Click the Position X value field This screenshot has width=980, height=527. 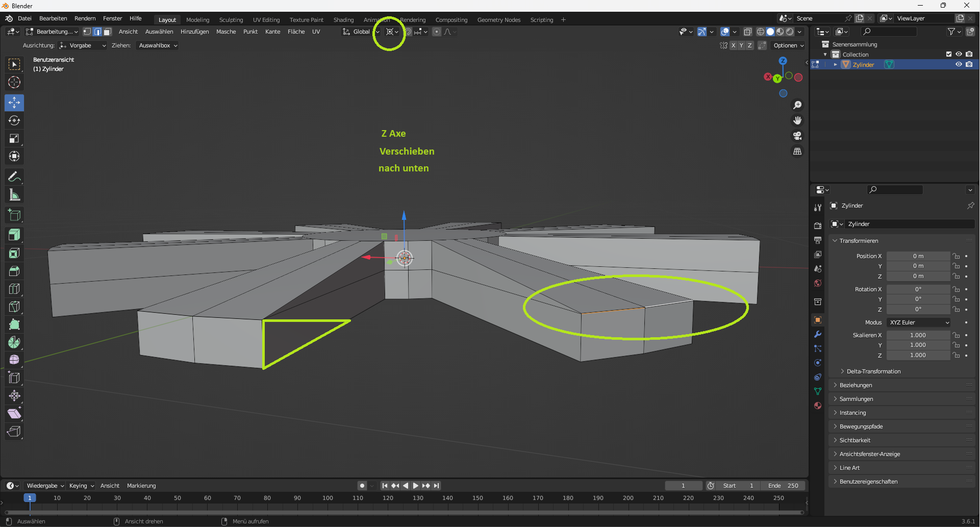tap(918, 256)
